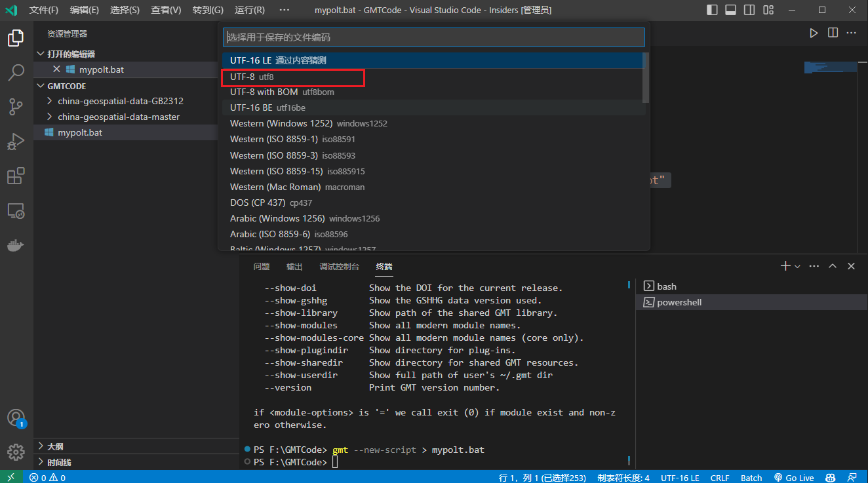Switch to the 调试控制台 panel tab
868x483 pixels.
pos(340,266)
